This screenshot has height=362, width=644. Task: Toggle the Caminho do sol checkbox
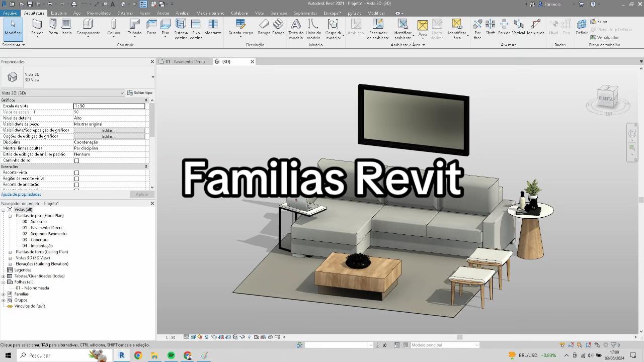pos(77,161)
